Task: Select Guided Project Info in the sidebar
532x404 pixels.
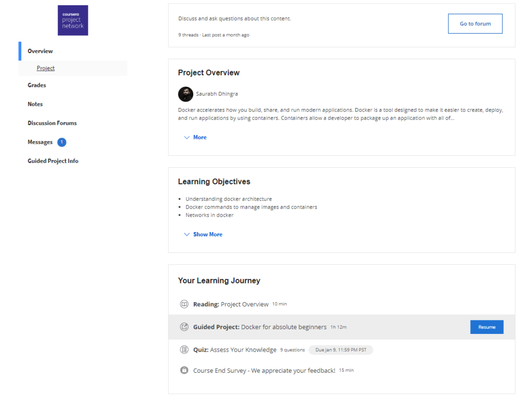Action: click(52, 160)
